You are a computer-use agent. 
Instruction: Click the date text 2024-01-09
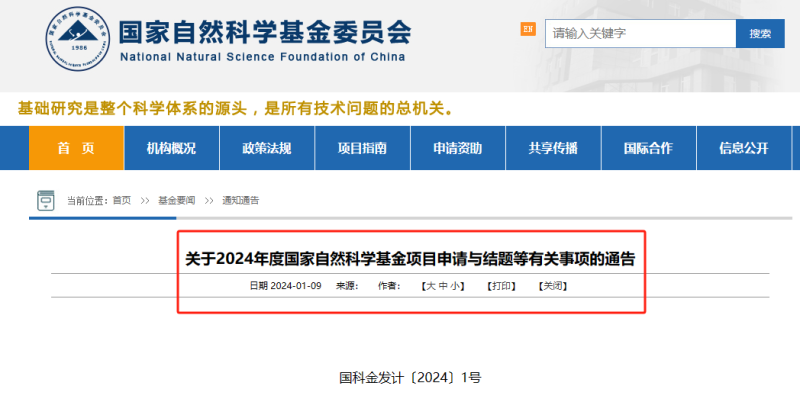pyautogui.click(x=296, y=286)
